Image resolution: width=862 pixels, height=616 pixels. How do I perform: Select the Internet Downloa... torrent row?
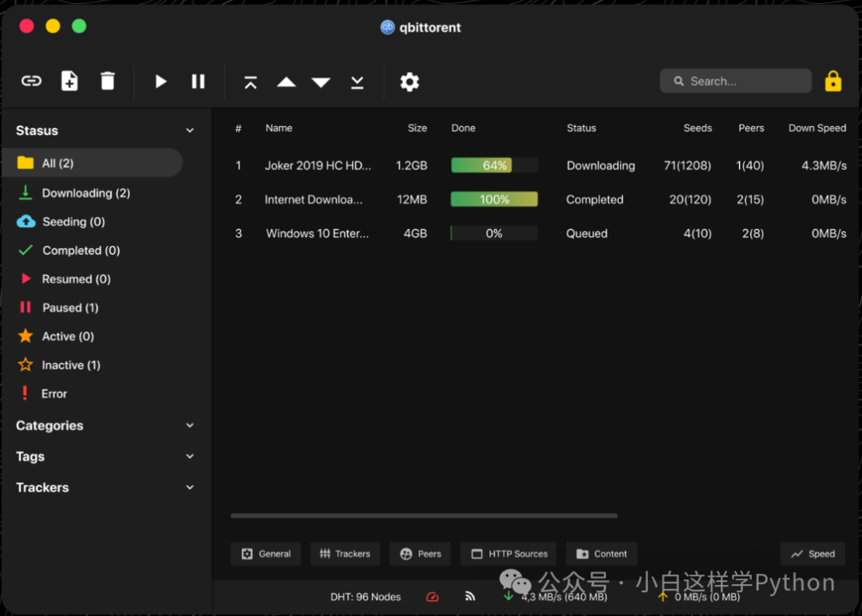coord(540,199)
